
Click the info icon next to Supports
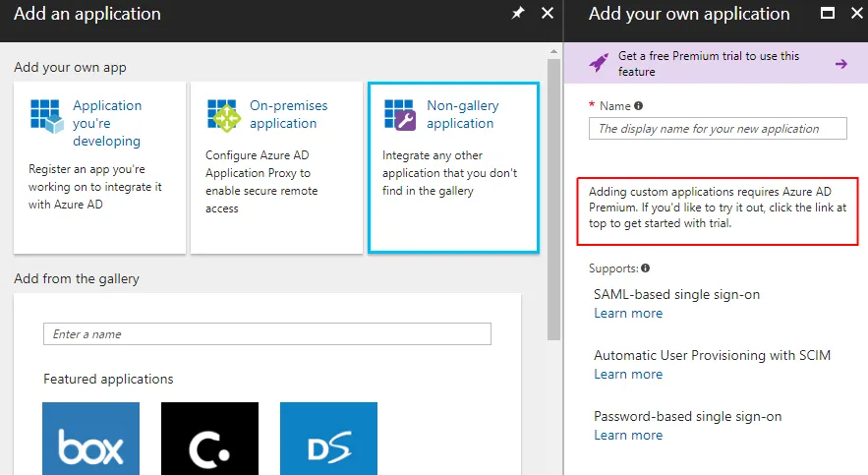click(x=646, y=267)
